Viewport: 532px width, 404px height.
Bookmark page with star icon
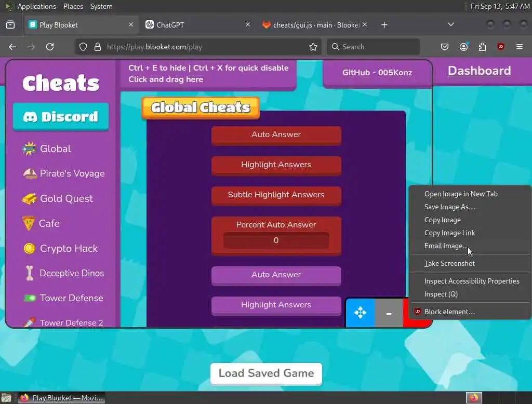pos(313,47)
